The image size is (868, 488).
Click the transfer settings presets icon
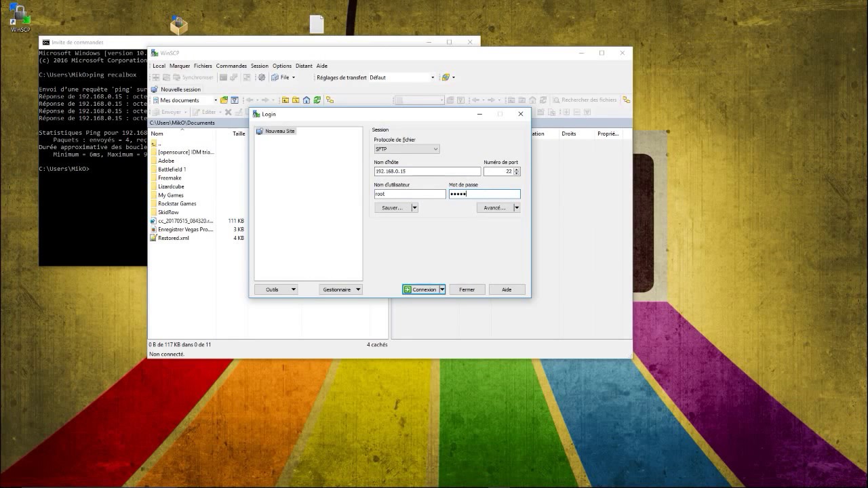446,77
